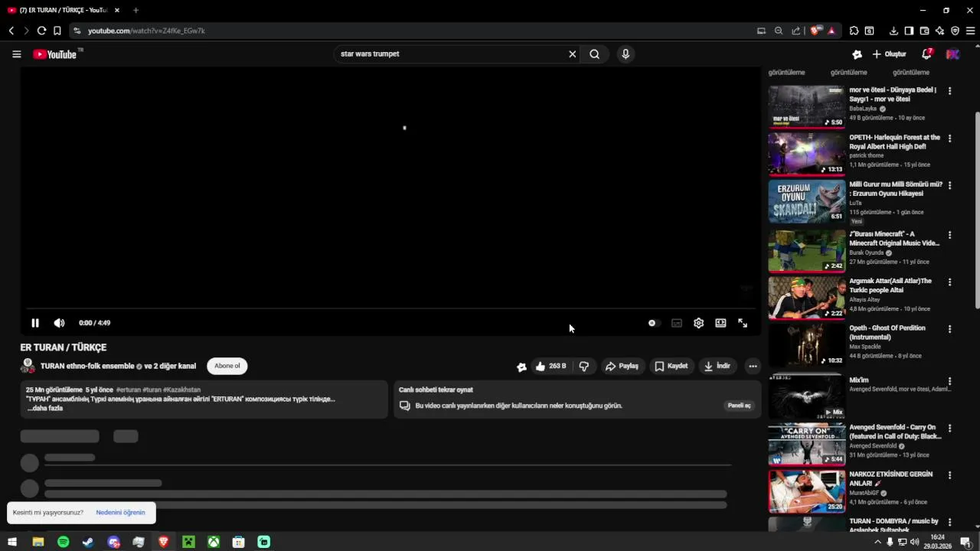Start voice search with microphone

pyautogui.click(x=626, y=54)
